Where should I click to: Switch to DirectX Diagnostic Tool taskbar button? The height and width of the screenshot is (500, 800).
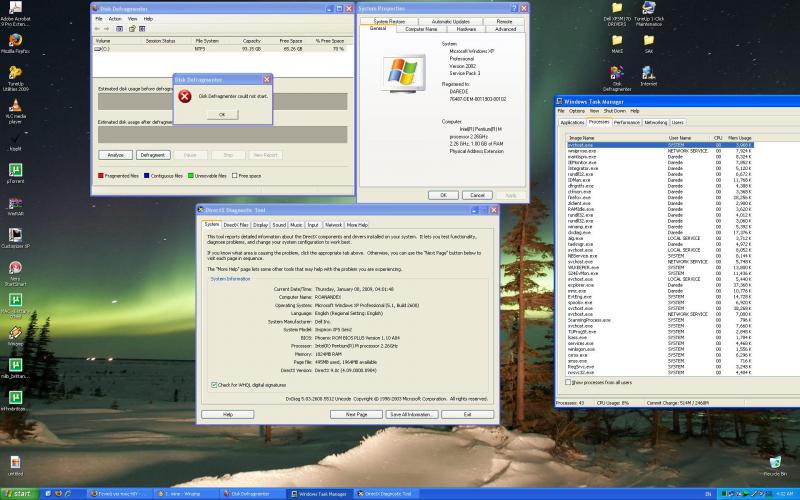(x=386, y=494)
